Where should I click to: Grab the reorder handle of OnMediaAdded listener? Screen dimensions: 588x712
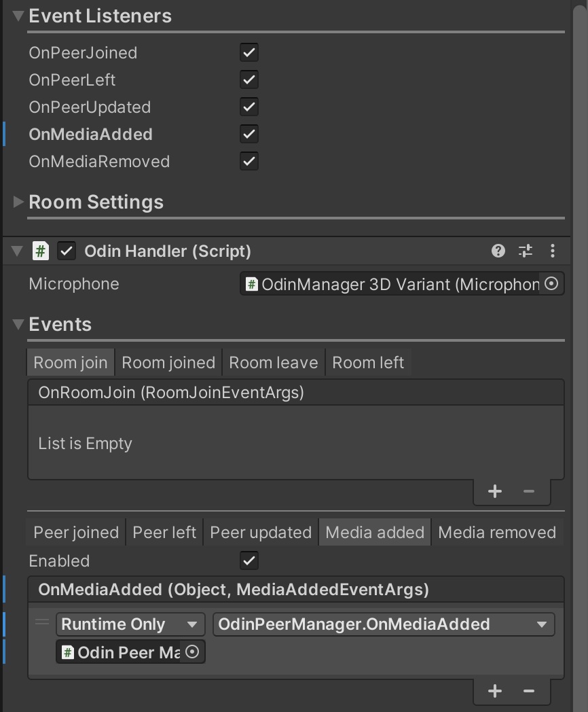click(x=41, y=622)
